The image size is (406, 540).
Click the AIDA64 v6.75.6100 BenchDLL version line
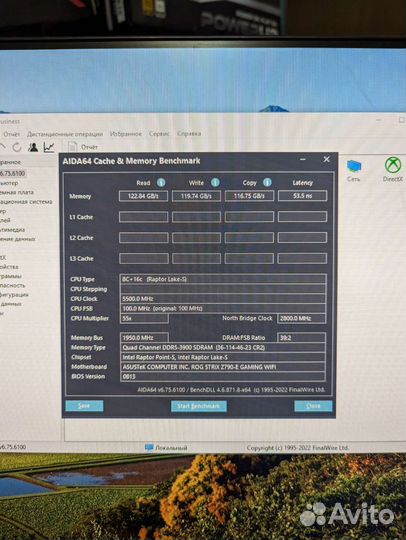pyautogui.click(x=231, y=390)
